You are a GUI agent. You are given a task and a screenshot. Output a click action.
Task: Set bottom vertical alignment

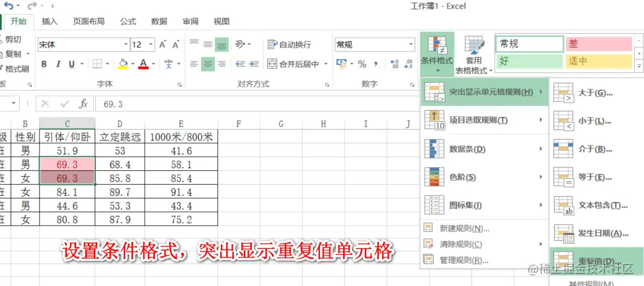click(221, 44)
